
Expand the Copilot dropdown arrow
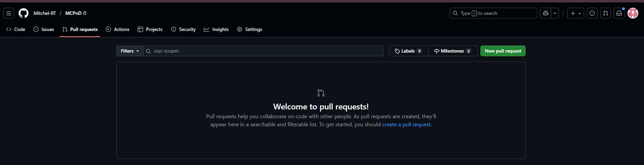pyautogui.click(x=555, y=13)
